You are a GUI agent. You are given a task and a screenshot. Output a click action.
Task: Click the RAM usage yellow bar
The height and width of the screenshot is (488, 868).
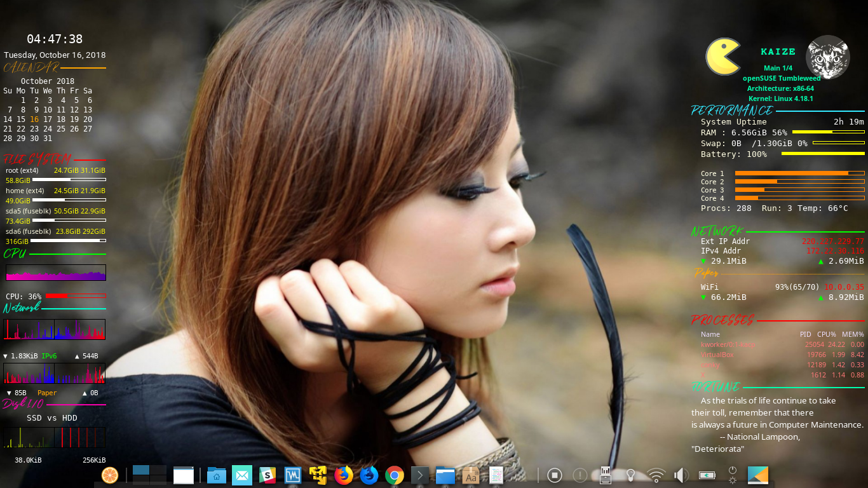(x=829, y=132)
